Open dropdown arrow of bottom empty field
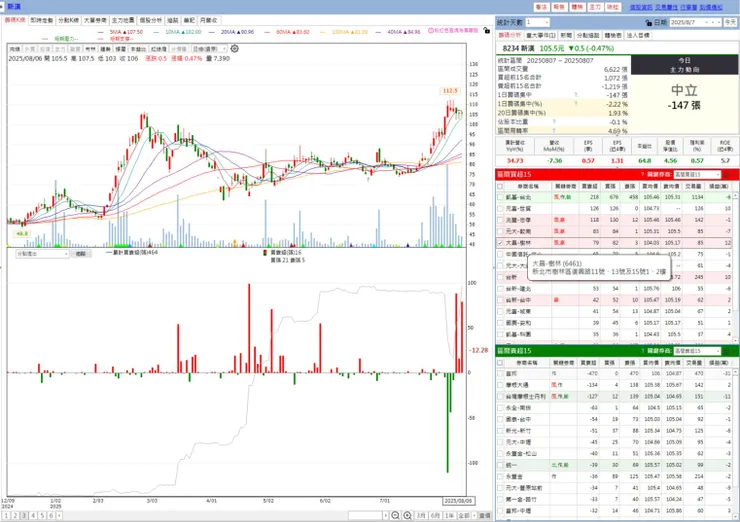740x522 pixels. 386,515
